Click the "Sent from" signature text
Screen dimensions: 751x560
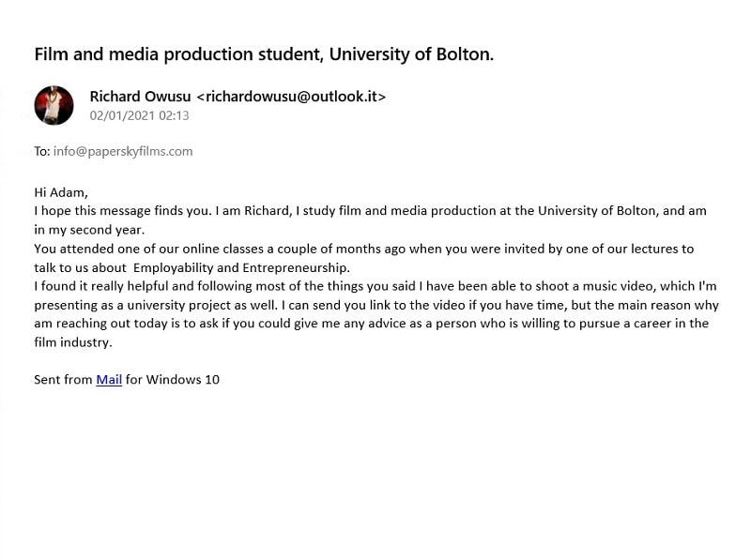(x=63, y=380)
